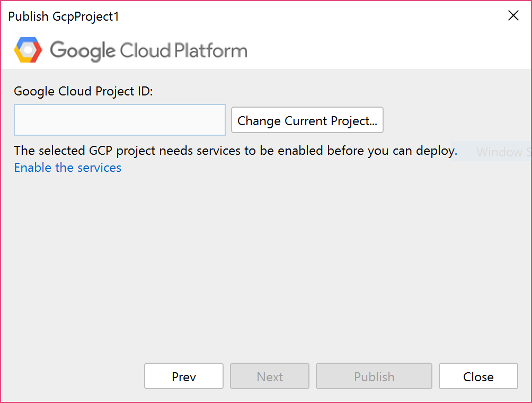Dismiss the dialog with Close button
This screenshot has width=532, height=403.
[478, 376]
